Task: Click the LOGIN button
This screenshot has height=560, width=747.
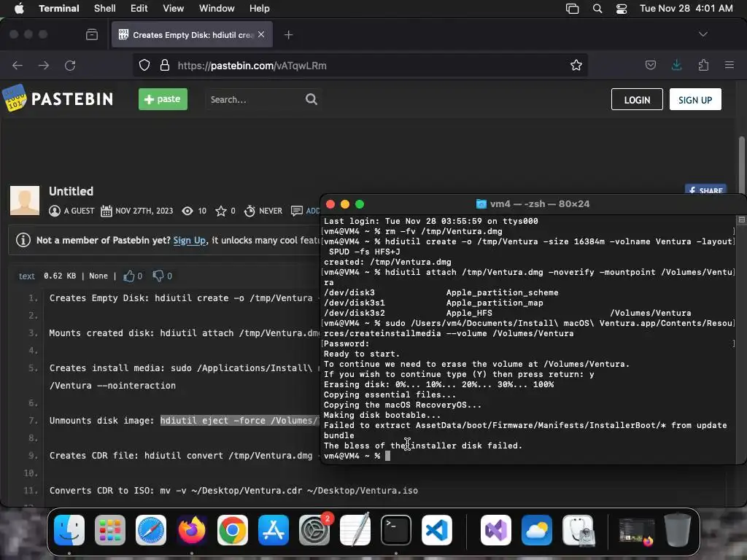Action: [637, 99]
